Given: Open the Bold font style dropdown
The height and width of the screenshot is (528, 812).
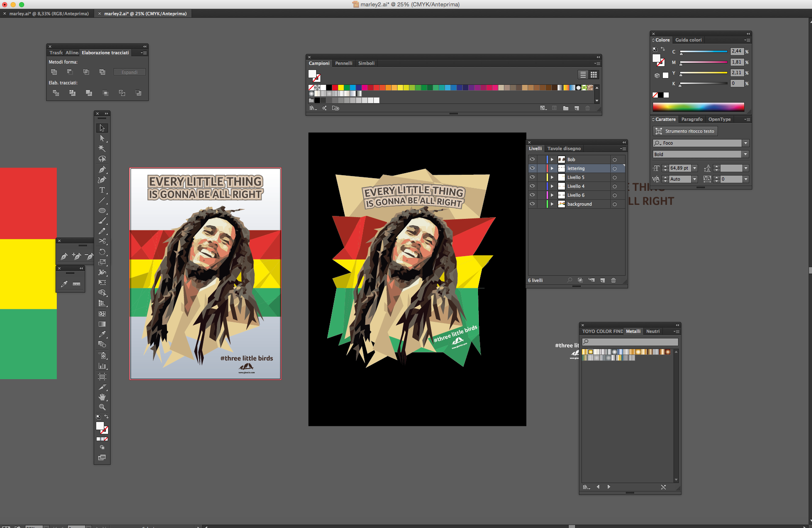Looking at the screenshot, I should [x=745, y=154].
